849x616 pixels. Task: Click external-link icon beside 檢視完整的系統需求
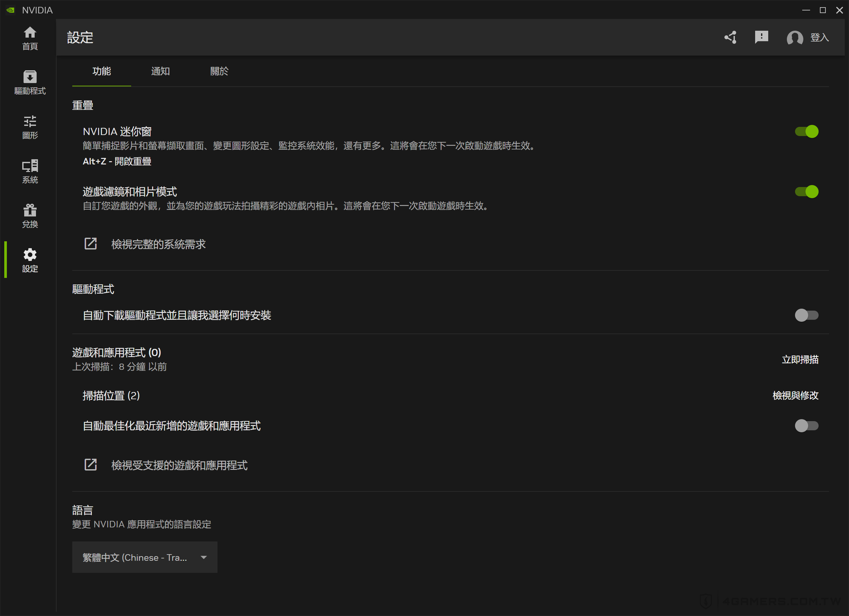click(91, 244)
